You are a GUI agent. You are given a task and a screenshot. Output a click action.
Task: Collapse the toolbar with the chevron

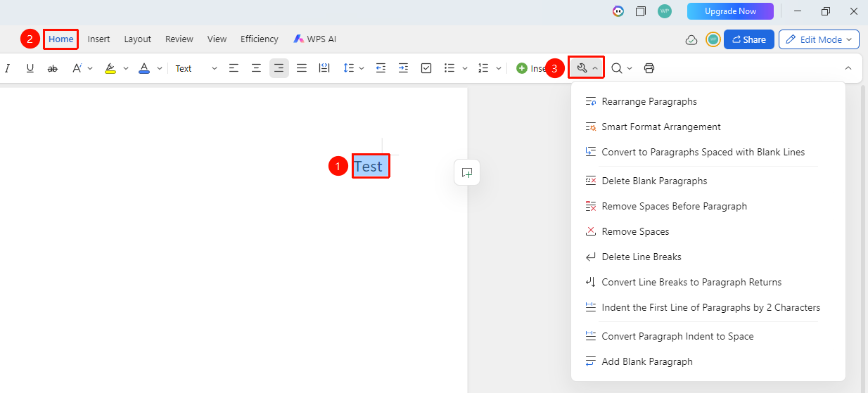pyautogui.click(x=848, y=68)
